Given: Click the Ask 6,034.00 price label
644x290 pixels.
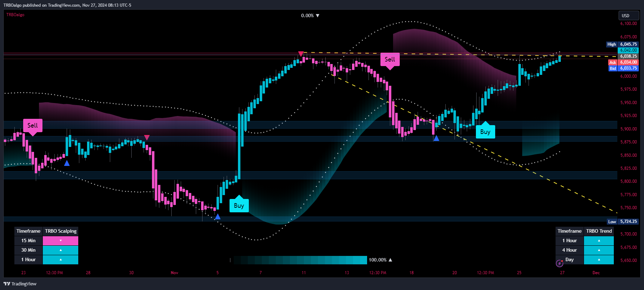Looking at the screenshot, I should pyautogui.click(x=623, y=62).
